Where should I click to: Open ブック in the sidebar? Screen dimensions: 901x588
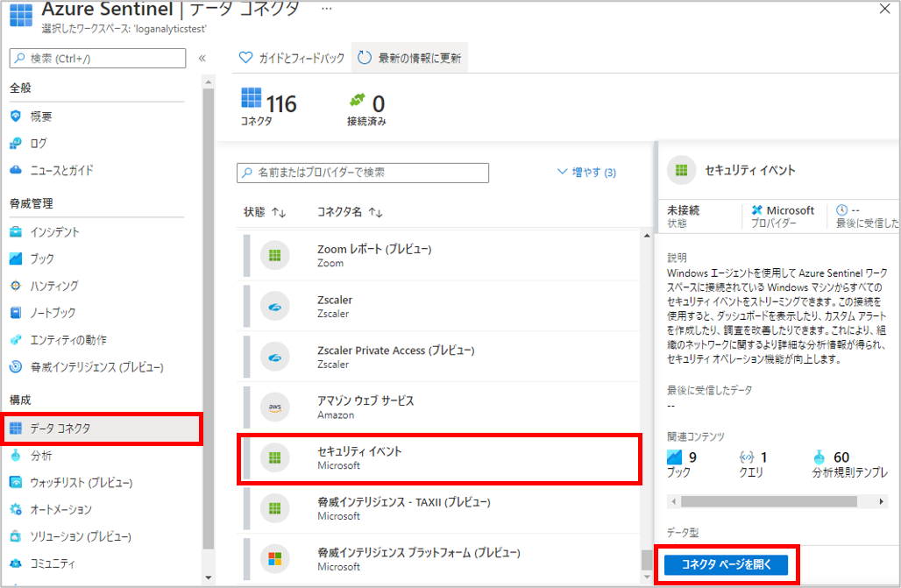coord(41,259)
